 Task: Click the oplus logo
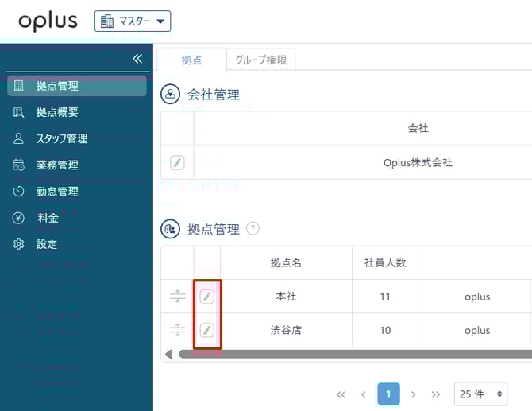click(48, 21)
